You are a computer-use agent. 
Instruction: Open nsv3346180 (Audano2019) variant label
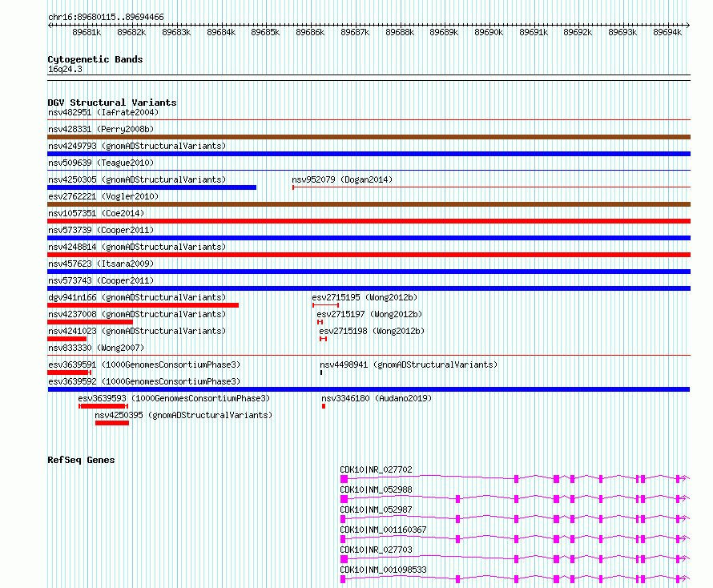377,398
